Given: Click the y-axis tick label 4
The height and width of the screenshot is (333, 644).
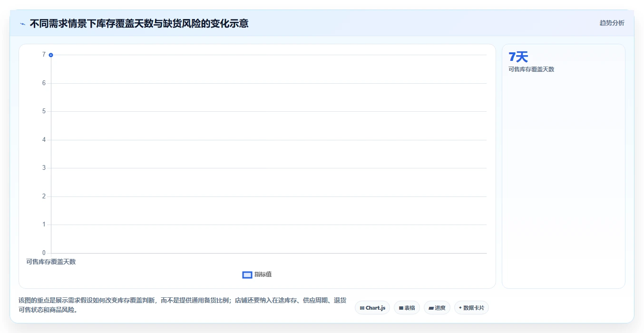Looking at the screenshot, I should coord(44,140).
